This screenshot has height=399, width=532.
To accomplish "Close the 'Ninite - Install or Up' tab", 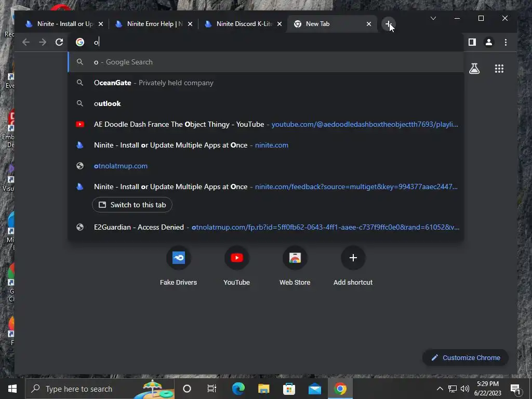I will click(100, 24).
